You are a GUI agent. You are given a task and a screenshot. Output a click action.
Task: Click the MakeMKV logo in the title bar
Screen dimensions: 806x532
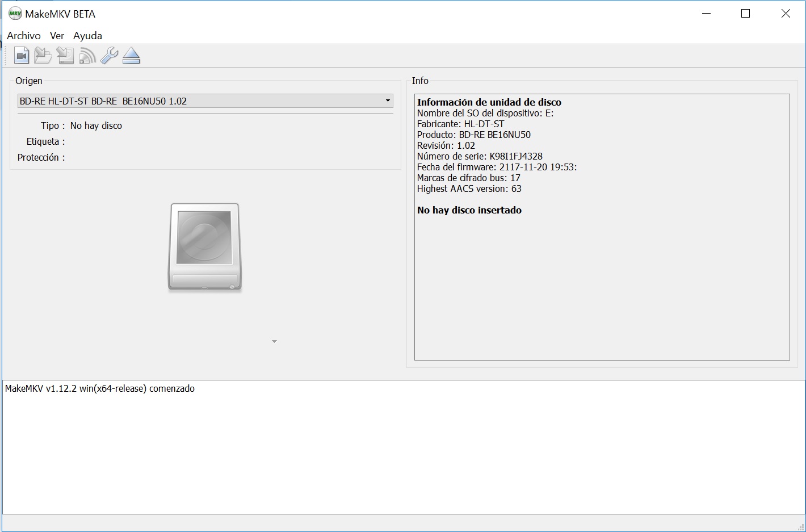pos(15,14)
